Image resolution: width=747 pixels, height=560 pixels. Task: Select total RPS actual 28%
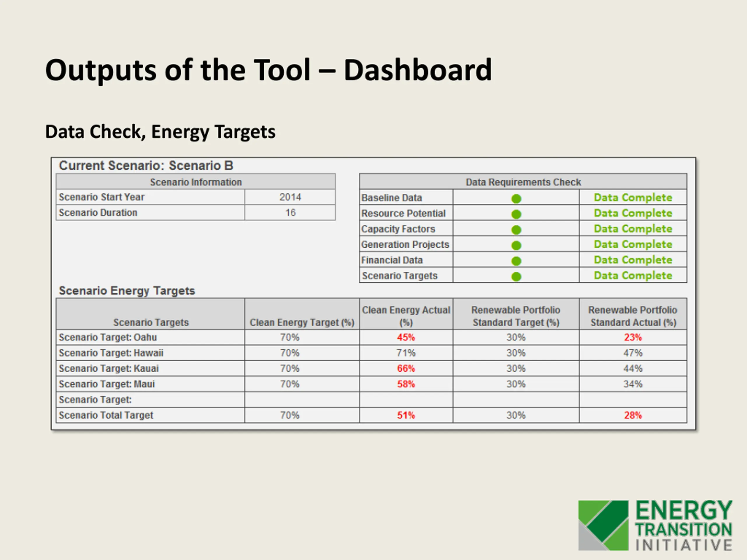click(633, 415)
